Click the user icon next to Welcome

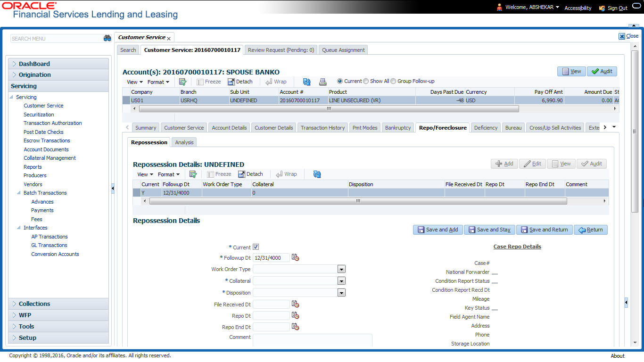(500, 8)
